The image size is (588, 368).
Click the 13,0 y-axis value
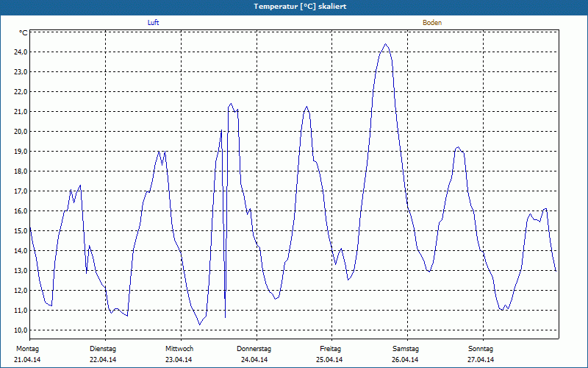click(21, 271)
